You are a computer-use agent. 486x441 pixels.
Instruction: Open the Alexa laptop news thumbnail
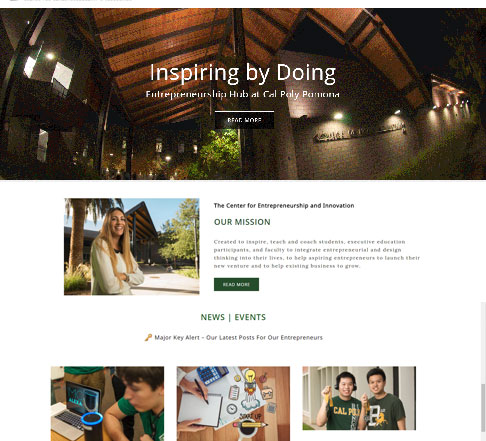coord(107,404)
